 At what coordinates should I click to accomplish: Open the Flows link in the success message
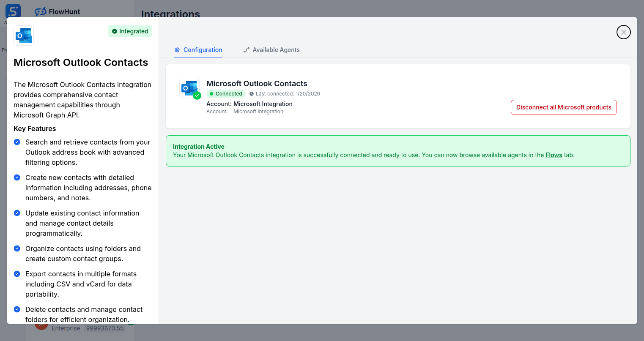click(554, 155)
